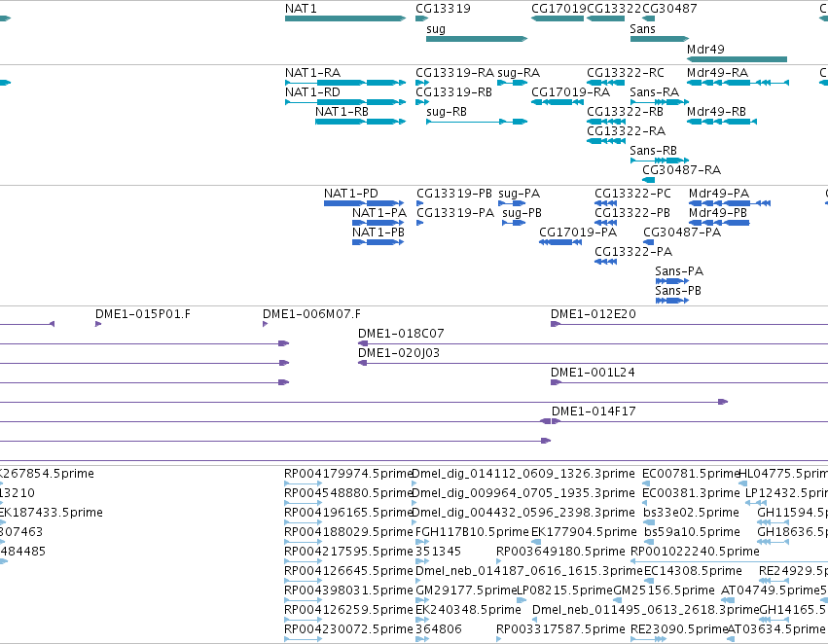Select the CG30487-RA transcript

coord(648,180)
